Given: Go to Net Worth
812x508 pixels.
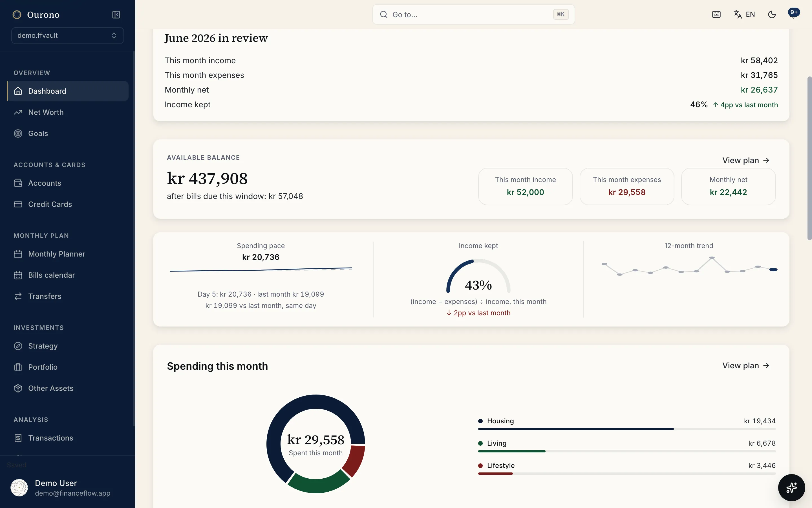Looking at the screenshot, I should tap(67, 112).
